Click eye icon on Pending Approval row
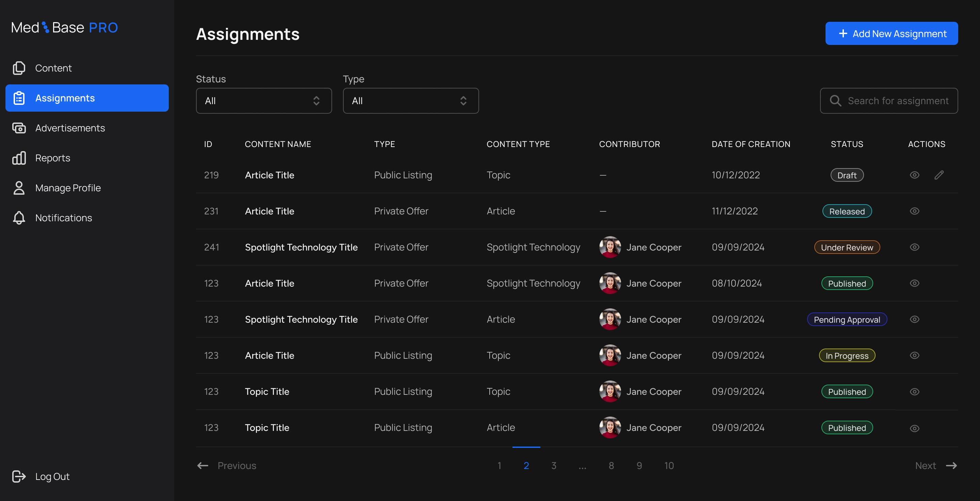 [x=914, y=319]
